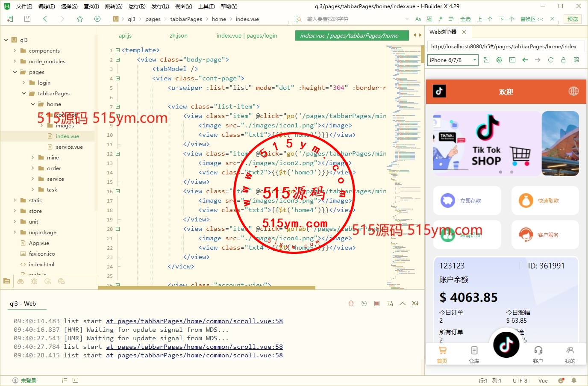Click the QR code icon in browser toolbar
The image size is (588, 386).
576,60
